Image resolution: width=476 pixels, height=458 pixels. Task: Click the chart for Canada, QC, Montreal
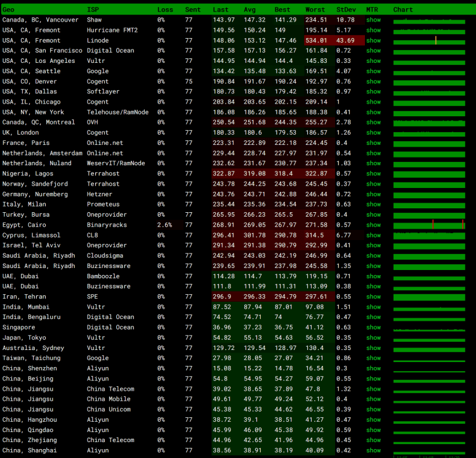coord(429,123)
